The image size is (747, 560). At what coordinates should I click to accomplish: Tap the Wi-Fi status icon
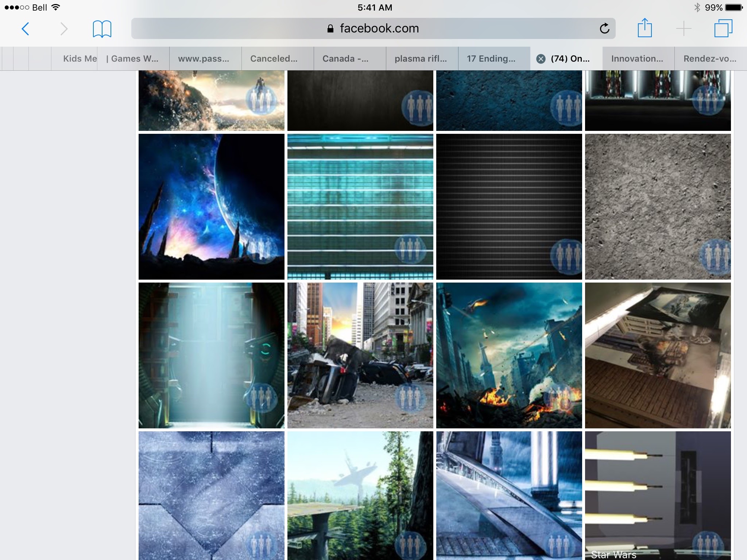(56, 7)
